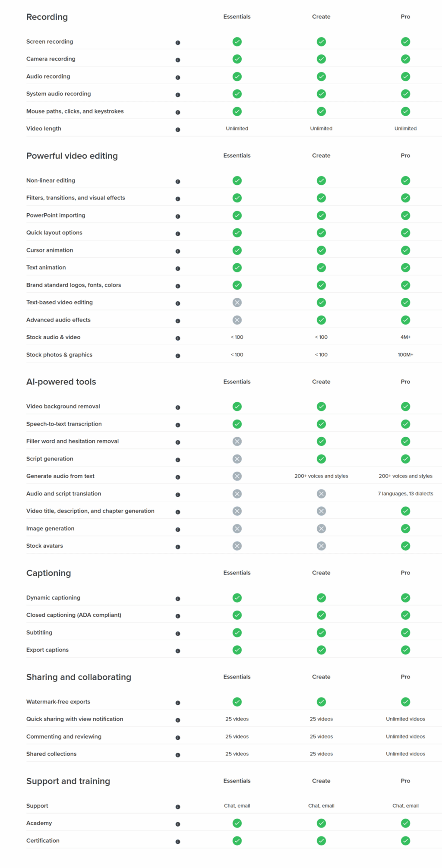View info for Watermark-free exports

[x=178, y=703]
